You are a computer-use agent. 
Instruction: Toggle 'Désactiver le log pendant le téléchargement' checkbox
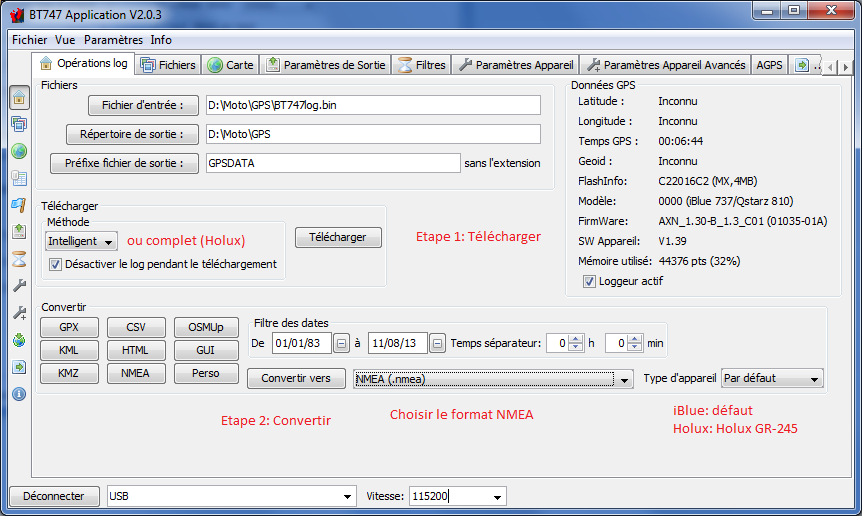(x=56, y=264)
